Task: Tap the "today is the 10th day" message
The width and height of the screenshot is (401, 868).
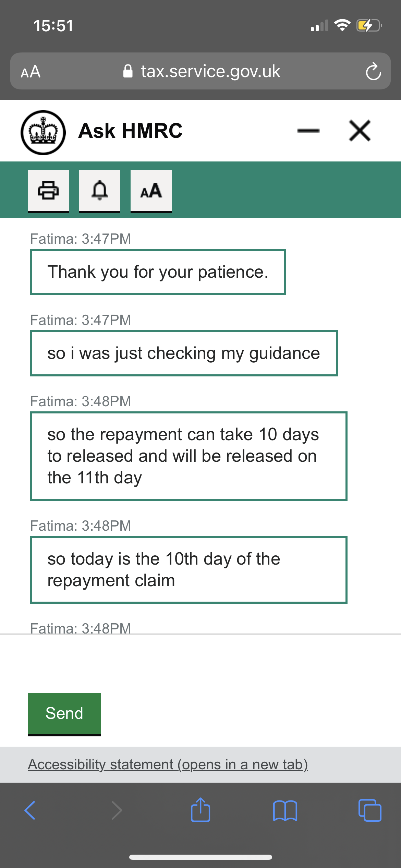Action: 189,570
